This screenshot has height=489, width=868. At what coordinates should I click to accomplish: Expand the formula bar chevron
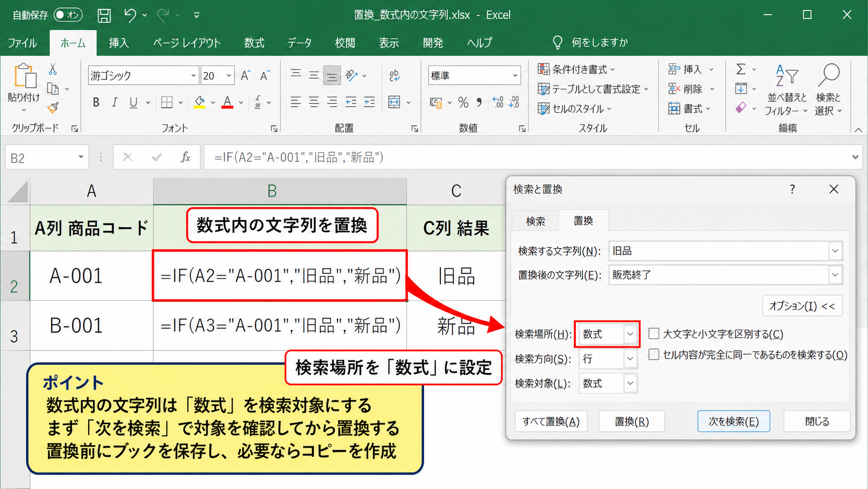[855, 157]
